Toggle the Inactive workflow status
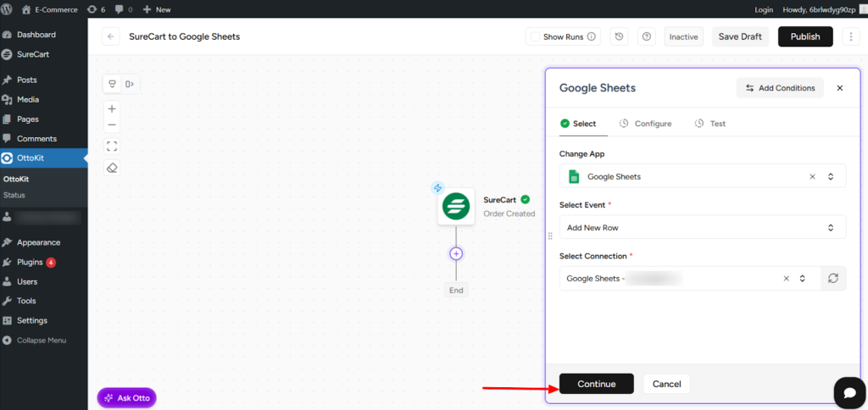868x410 pixels. click(x=683, y=36)
